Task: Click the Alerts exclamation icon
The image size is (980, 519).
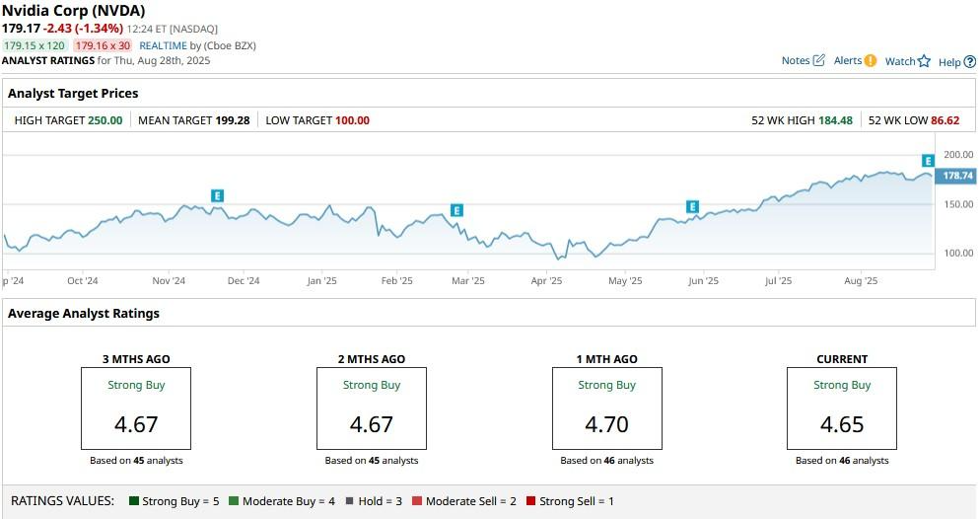Action: click(870, 60)
